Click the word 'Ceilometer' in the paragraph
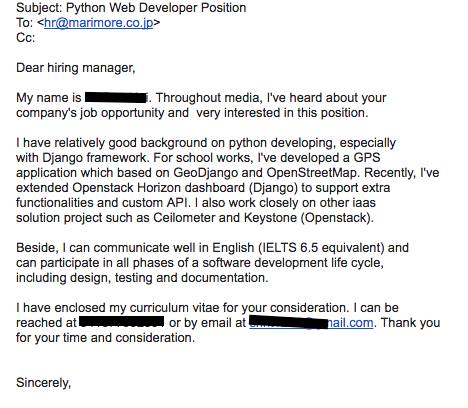 181,218
